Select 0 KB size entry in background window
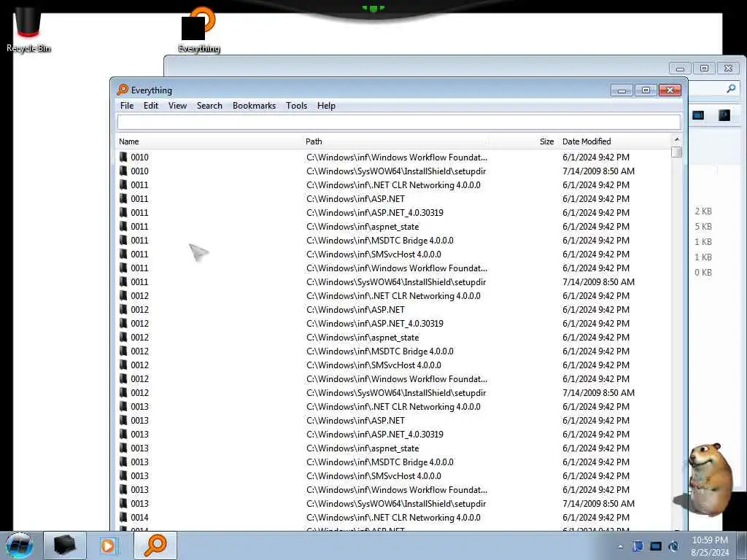 pos(703,273)
